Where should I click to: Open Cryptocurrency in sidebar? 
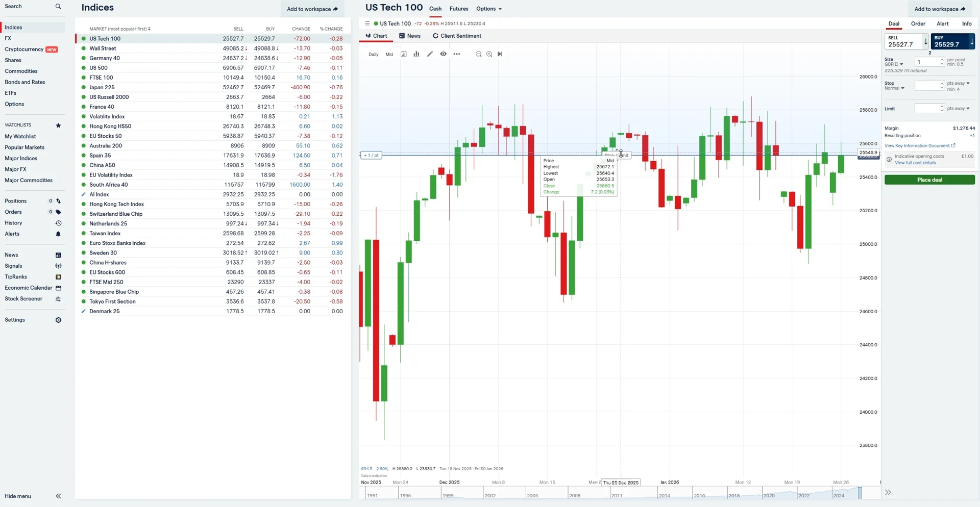[24, 49]
